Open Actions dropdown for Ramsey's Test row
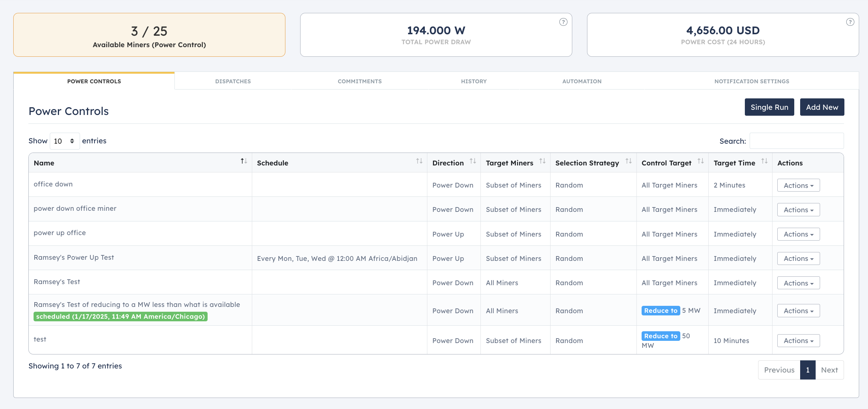 coord(798,283)
